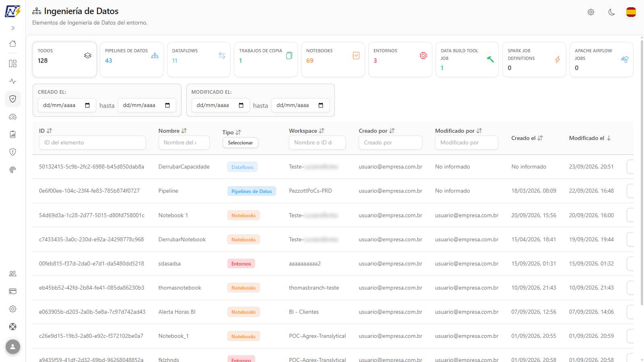Filter by Entornos card
The width and height of the screenshot is (644, 362).
click(400, 60)
